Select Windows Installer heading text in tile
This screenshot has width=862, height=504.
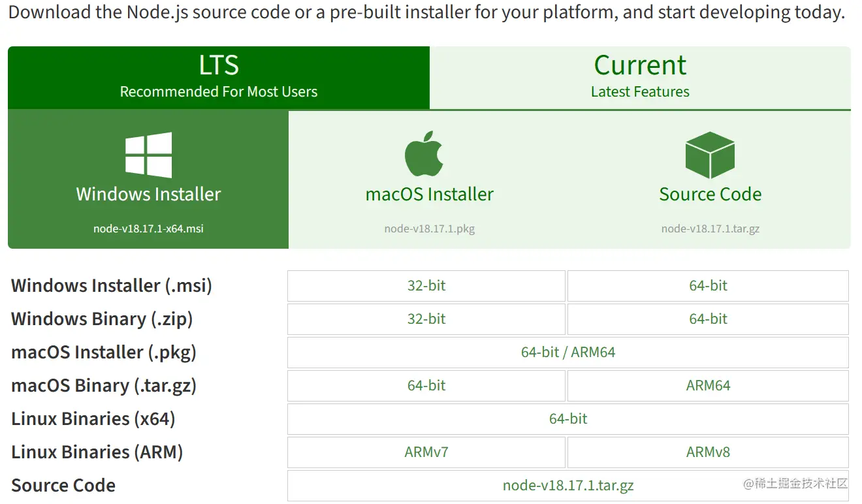(148, 194)
